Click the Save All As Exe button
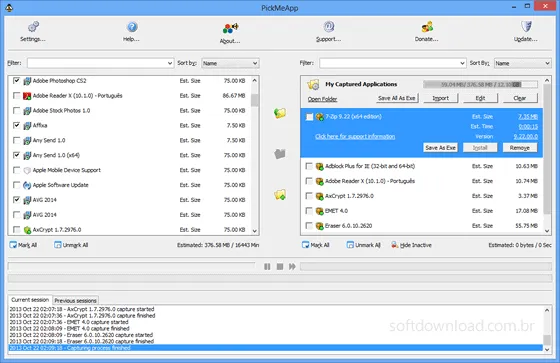Image resolution: width=560 pixels, height=363 pixels. coord(397,98)
